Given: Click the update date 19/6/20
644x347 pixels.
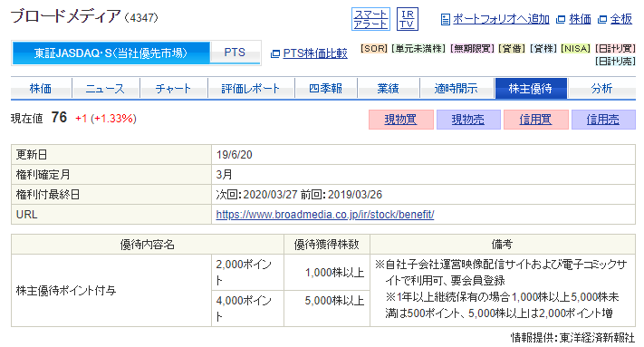Looking at the screenshot, I should pyautogui.click(x=234, y=155).
